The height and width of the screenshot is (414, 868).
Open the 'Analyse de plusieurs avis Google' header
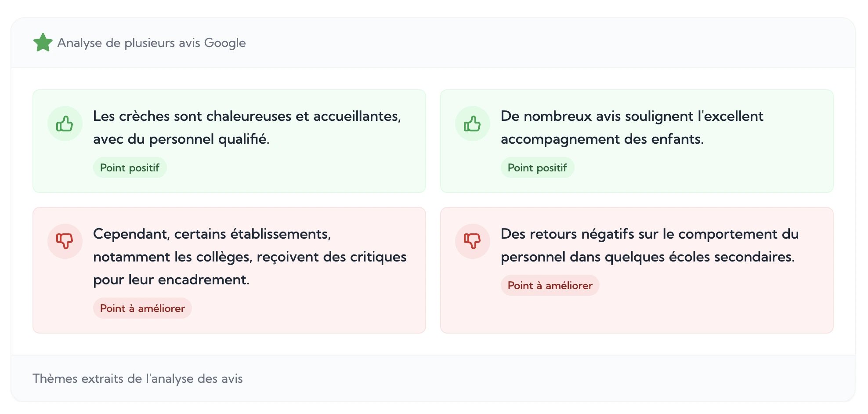coord(152,43)
